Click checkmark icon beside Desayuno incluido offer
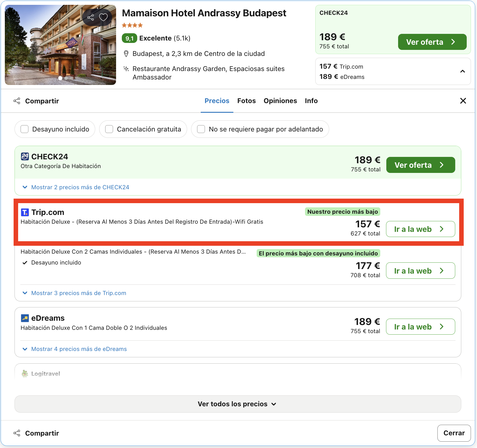Viewport: 477px width, 448px height. click(x=25, y=263)
